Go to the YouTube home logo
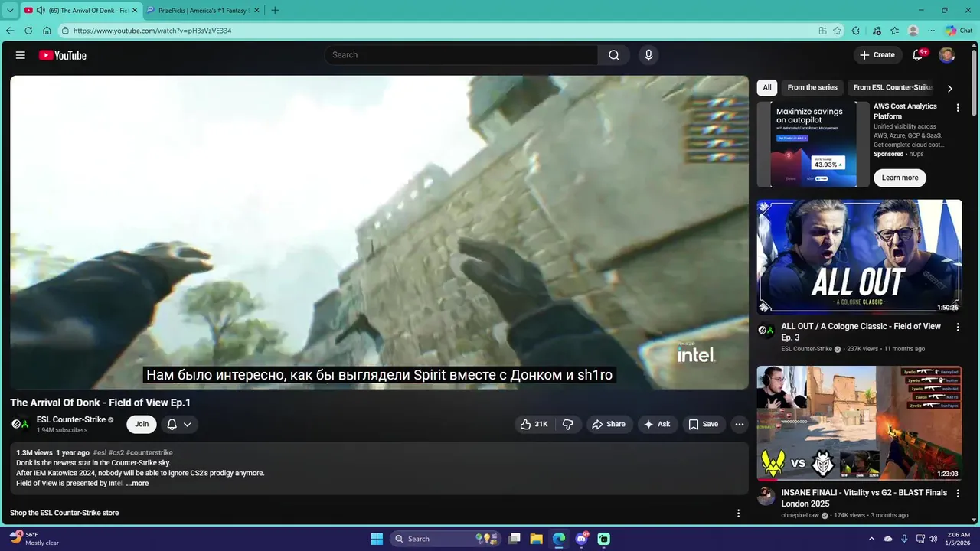This screenshot has height=551, width=980. pyautogui.click(x=63, y=55)
